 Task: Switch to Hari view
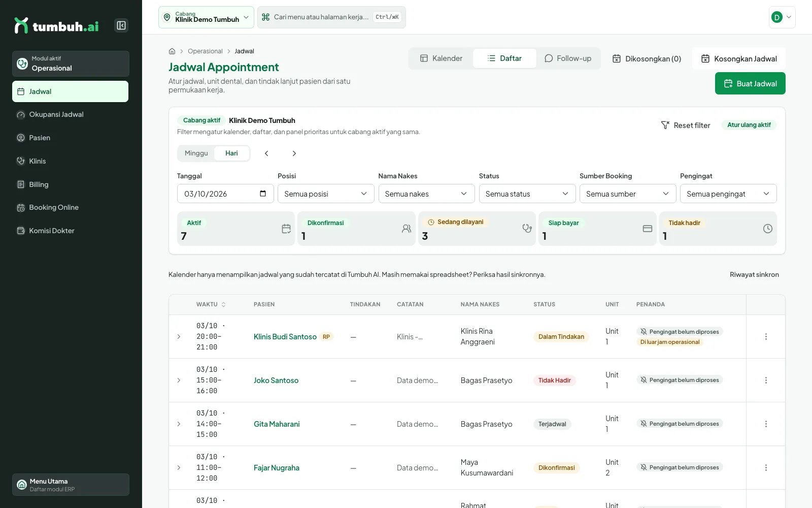[x=231, y=153]
